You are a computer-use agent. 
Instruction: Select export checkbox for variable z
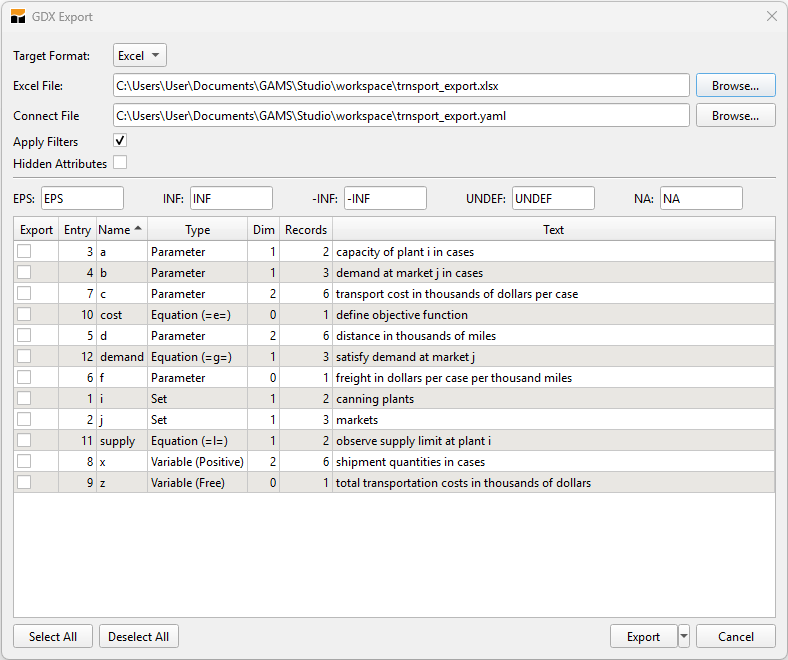[x=24, y=482]
